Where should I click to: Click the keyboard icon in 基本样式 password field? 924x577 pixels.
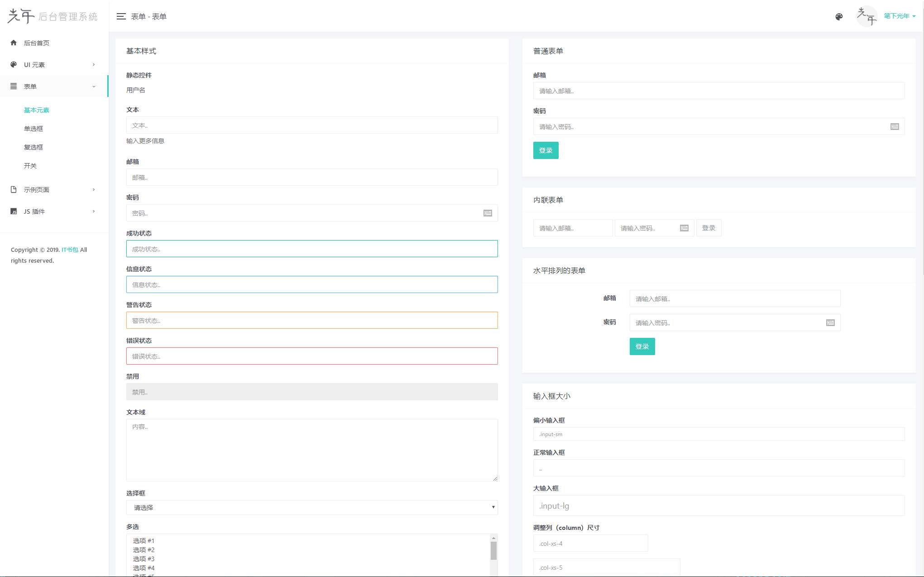[x=488, y=213]
